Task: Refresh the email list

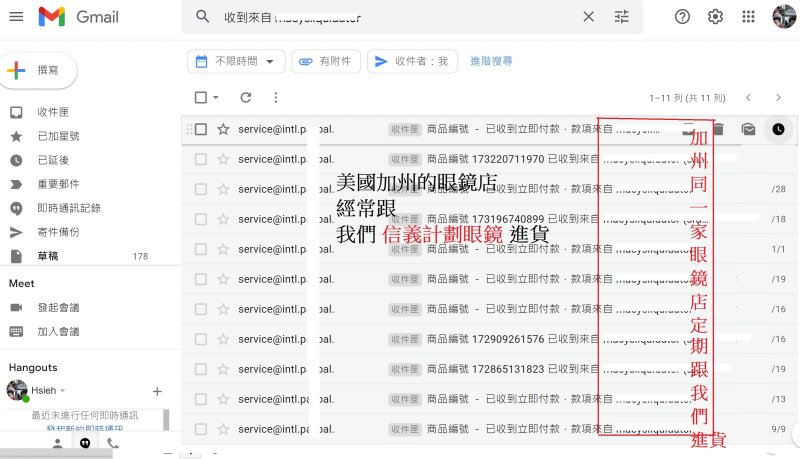Action: (246, 97)
